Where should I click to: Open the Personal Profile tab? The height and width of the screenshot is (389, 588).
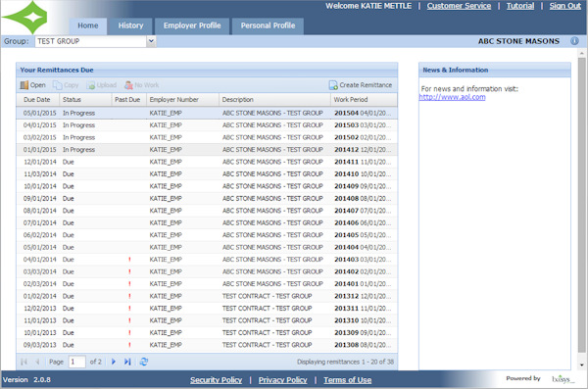[268, 25]
